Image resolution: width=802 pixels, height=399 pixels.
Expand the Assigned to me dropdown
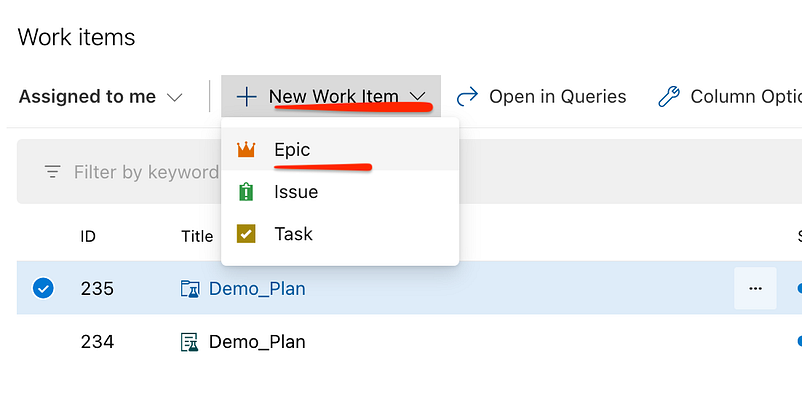pos(100,97)
